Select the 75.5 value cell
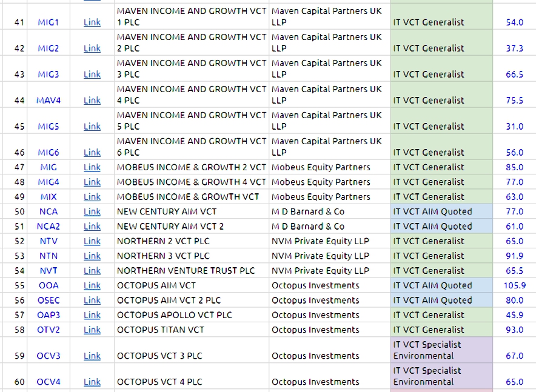 [x=514, y=95]
